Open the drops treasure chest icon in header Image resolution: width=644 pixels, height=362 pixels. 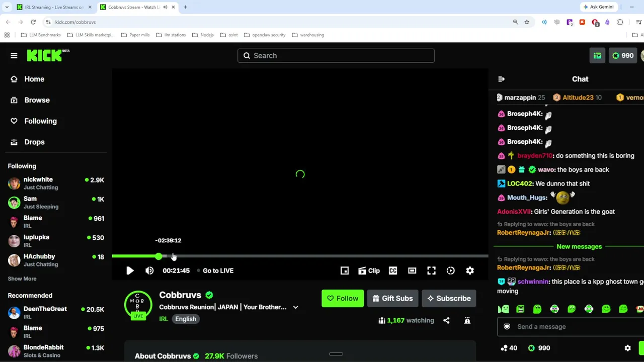597,56
